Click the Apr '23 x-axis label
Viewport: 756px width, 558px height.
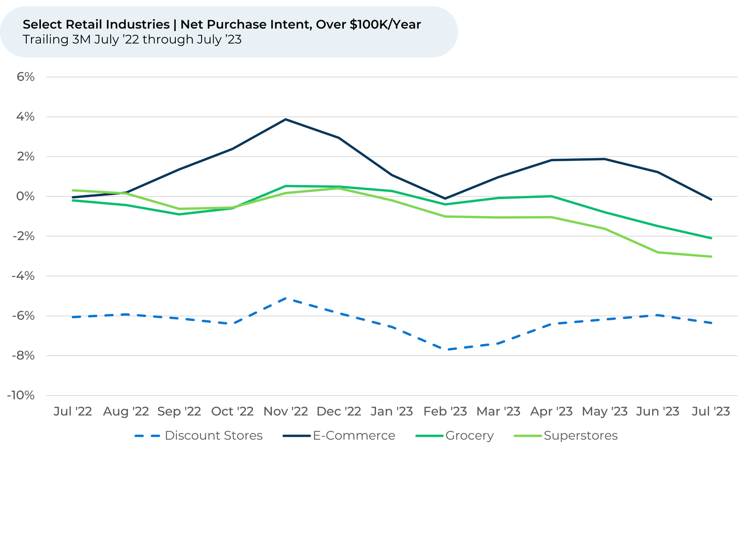(552, 411)
